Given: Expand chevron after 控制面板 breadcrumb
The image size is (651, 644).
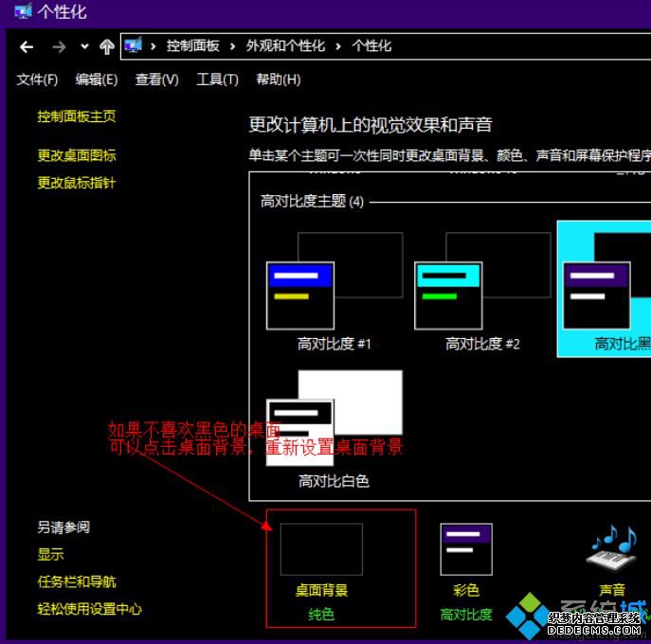Looking at the screenshot, I should (232, 46).
